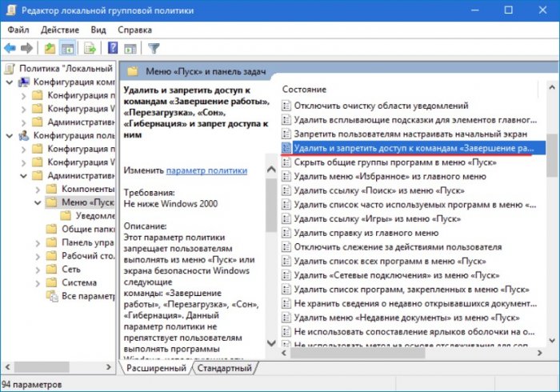Viewport: 560px width, 392px height.
Task: Click the description pane scroll down arrow
Action: 271,343
